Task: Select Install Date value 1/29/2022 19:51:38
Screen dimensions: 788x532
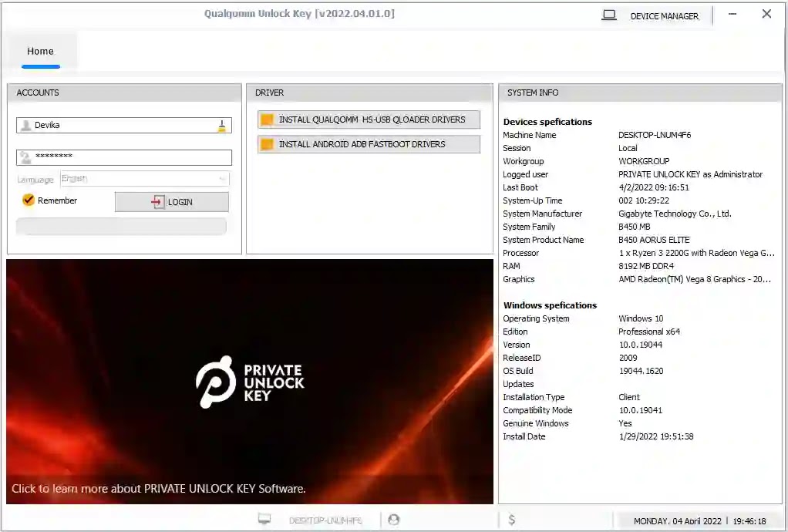Action: pos(656,436)
